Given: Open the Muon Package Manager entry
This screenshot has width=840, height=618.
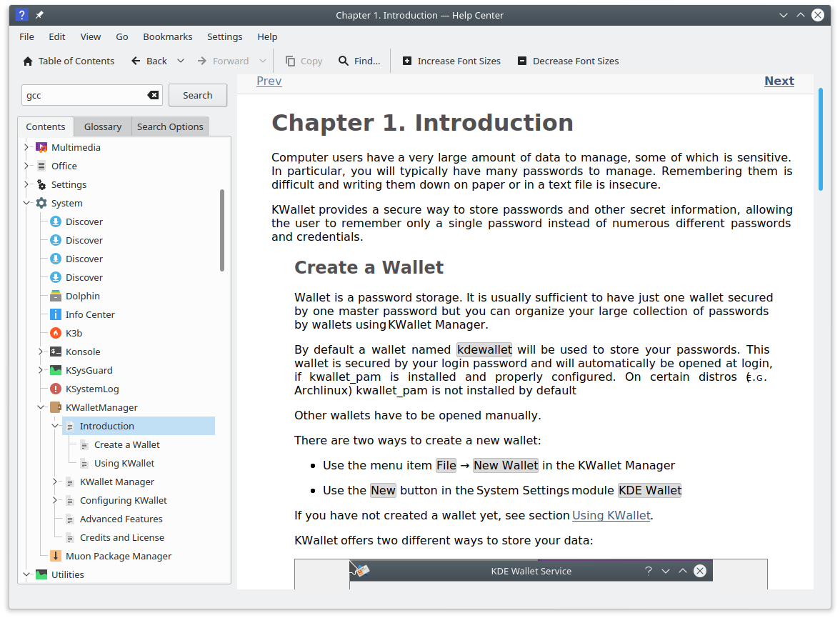Looking at the screenshot, I should click(118, 556).
